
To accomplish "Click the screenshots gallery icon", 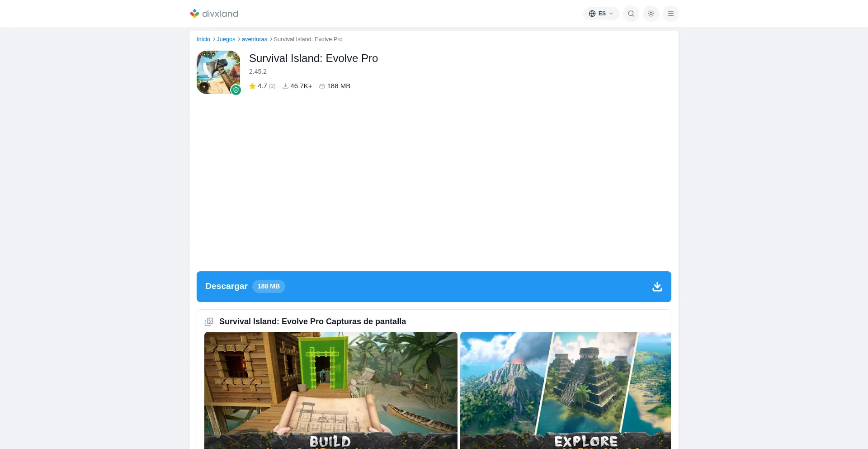I will point(209,322).
